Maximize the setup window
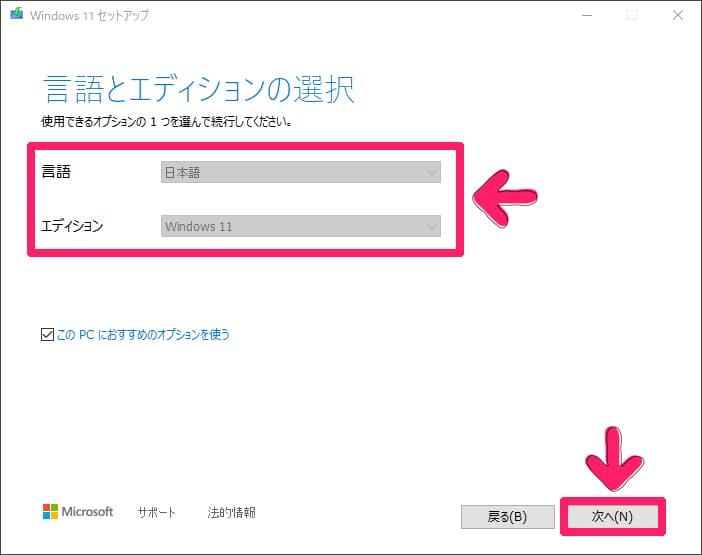Image resolution: width=702 pixels, height=555 pixels. tap(632, 15)
